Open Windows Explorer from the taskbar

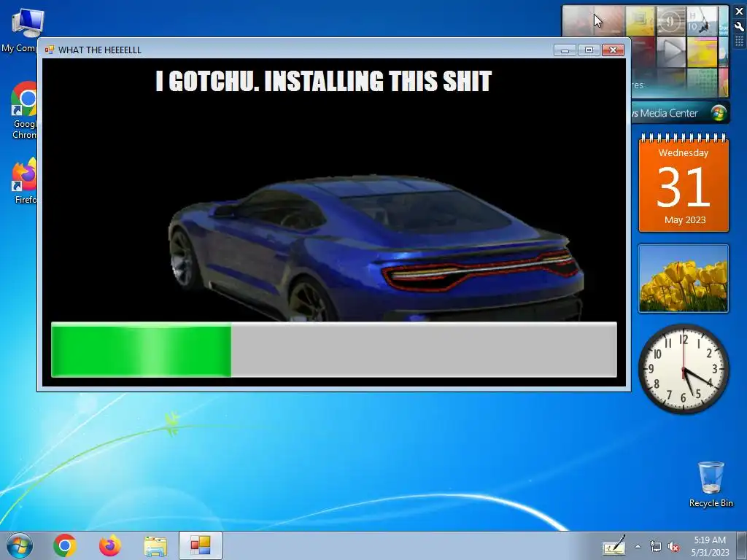(x=155, y=546)
